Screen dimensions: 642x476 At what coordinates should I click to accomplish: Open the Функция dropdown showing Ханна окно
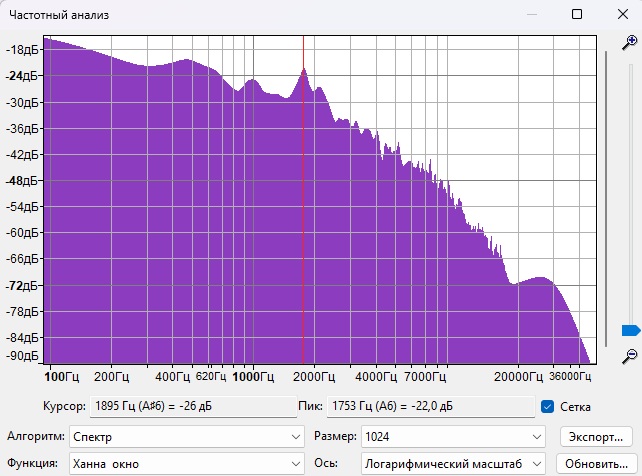pyautogui.click(x=187, y=464)
